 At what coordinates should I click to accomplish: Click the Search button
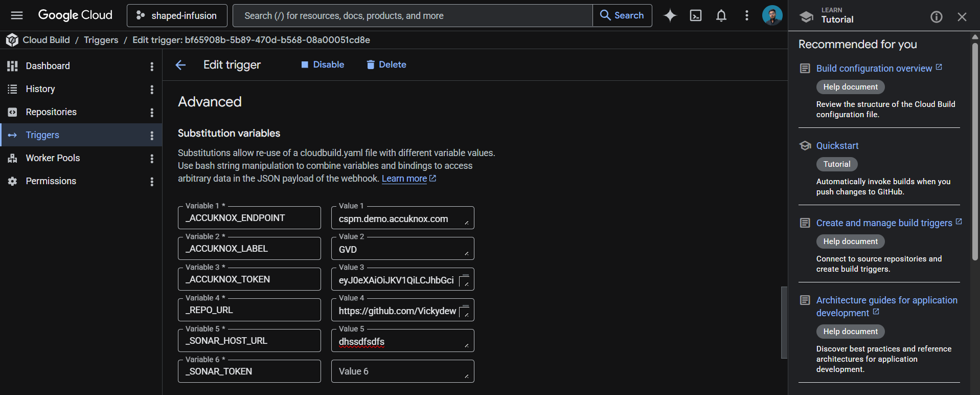(x=622, y=15)
